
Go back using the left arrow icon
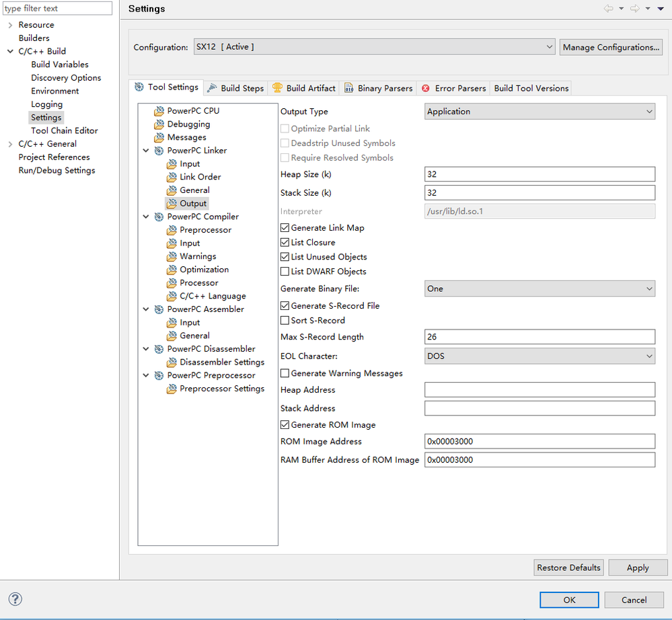point(608,9)
